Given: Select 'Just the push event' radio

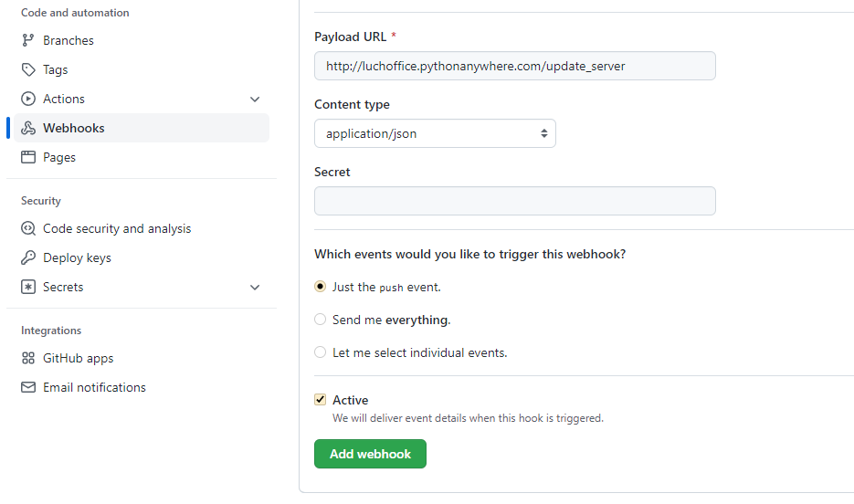Looking at the screenshot, I should click(320, 287).
